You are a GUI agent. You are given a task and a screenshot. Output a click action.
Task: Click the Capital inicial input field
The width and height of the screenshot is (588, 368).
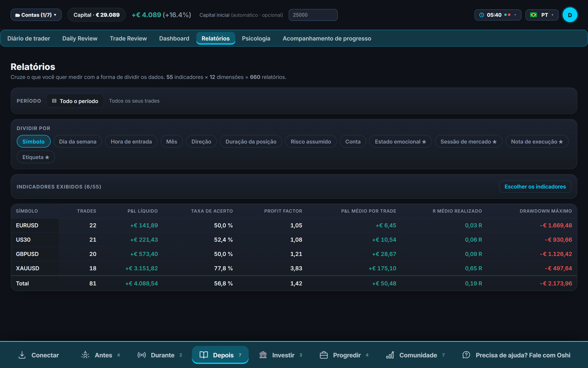point(313,15)
